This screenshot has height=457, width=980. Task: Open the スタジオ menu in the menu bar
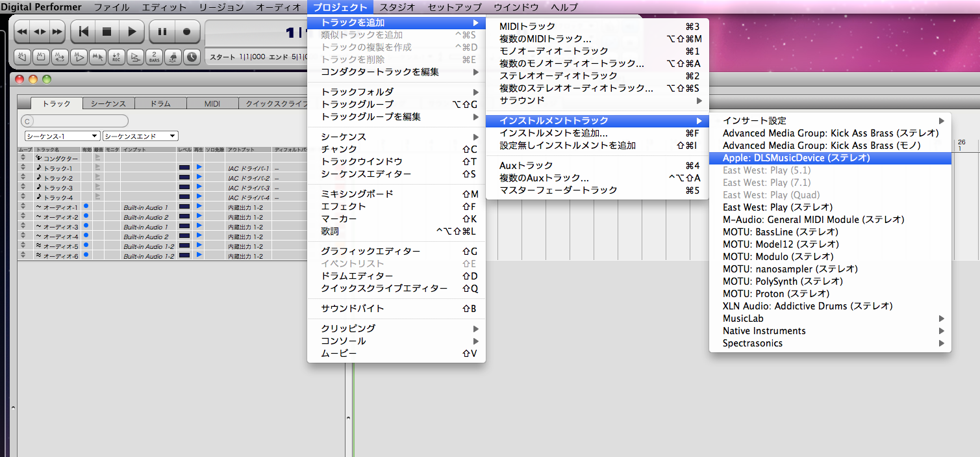coord(397,7)
